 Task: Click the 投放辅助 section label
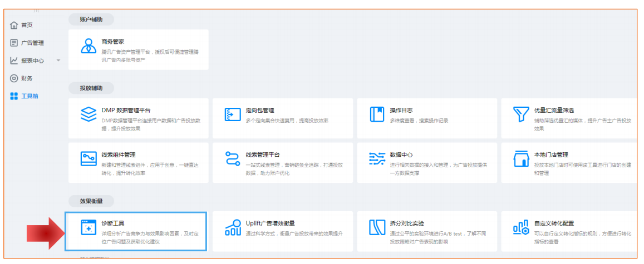point(91,88)
